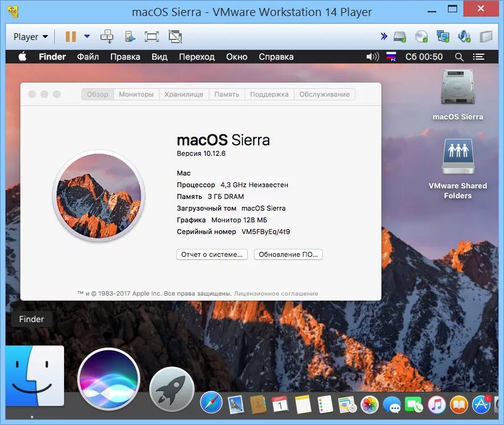The height and width of the screenshot is (425, 504).
Task: Open Notes from the Dock
Action: click(x=303, y=404)
